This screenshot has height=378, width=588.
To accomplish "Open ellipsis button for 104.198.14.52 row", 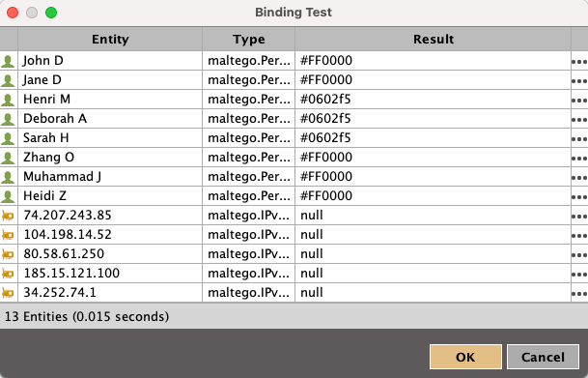I will (579, 235).
